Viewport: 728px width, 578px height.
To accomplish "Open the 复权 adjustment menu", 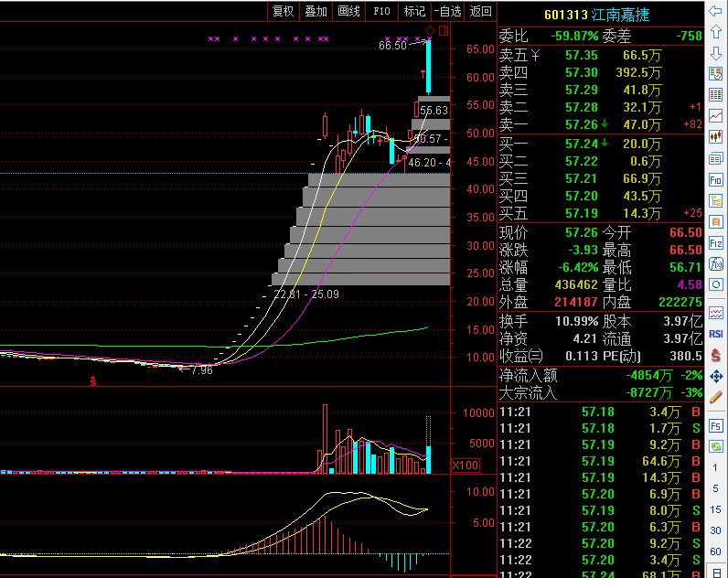I will [284, 11].
